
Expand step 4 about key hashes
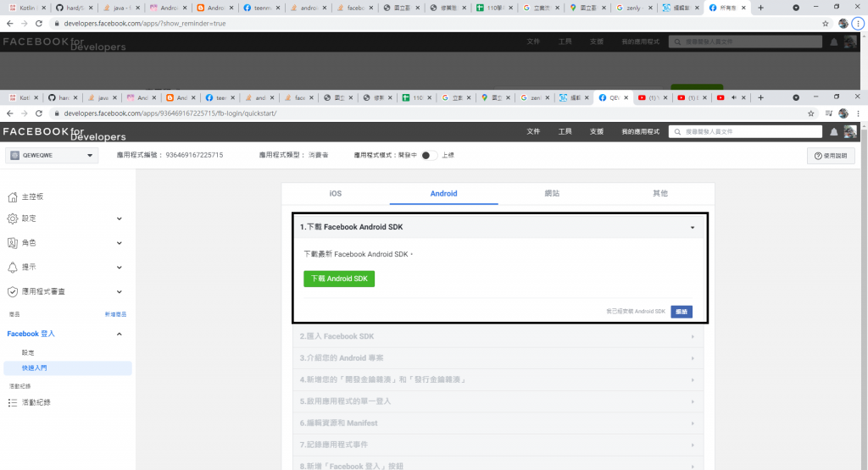[x=498, y=379]
